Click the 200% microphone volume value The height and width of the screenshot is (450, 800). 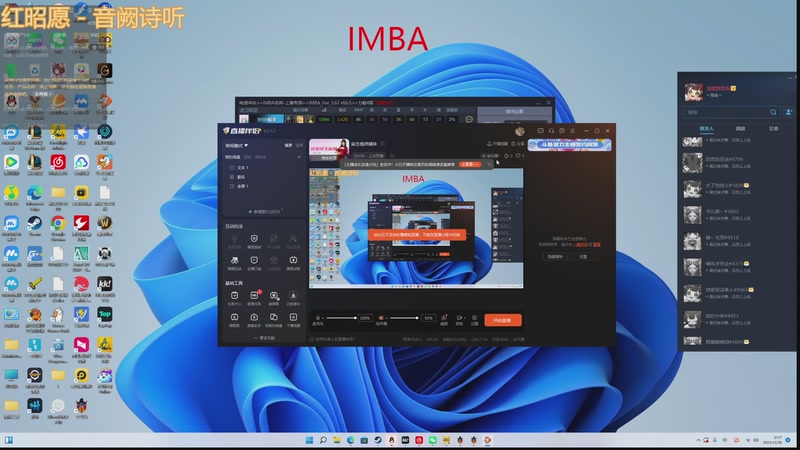point(364,318)
